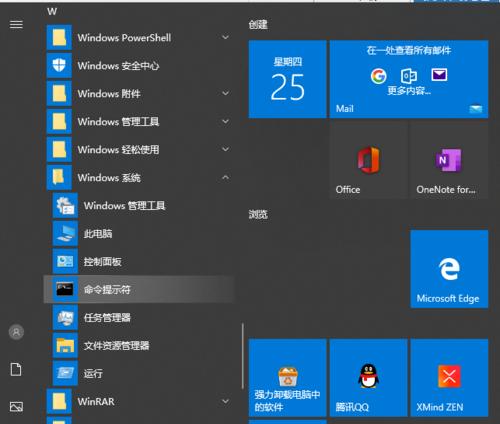
Task: Click the envelope icon in Mail tile
Action: pyautogui.click(x=439, y=75)
